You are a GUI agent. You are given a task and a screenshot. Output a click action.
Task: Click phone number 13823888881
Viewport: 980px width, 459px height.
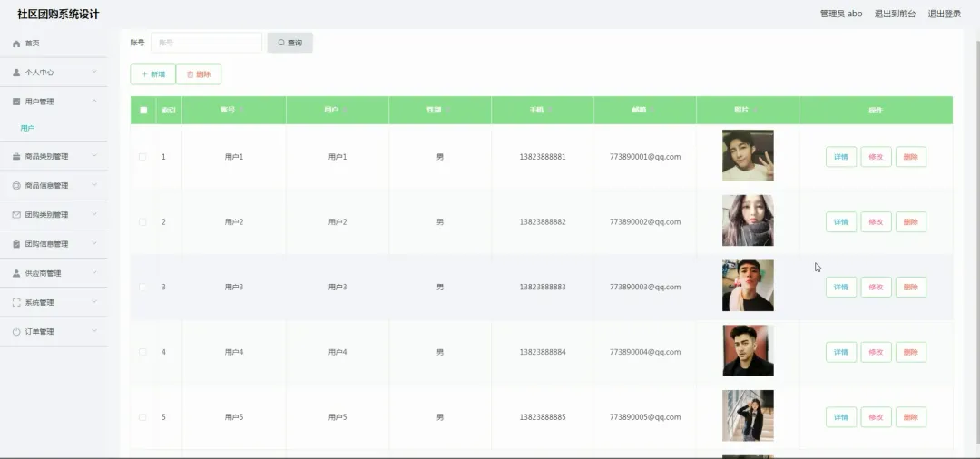pos(543,157)
